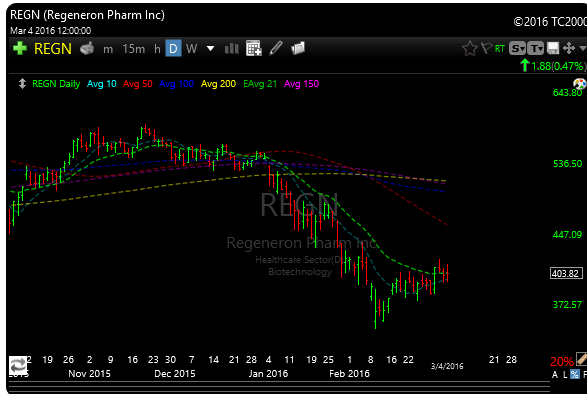Click the floppy disk save icon
Screen dimensions: 587x394
click(x=553, y=48)
